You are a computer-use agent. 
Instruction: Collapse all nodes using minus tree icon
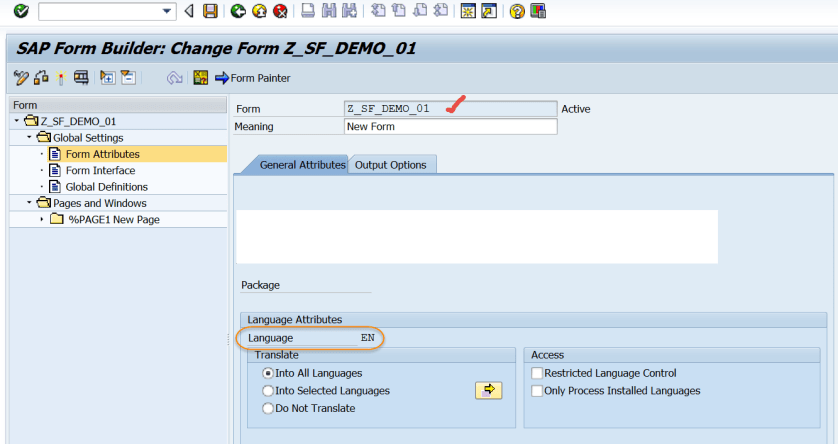[128, 78]
